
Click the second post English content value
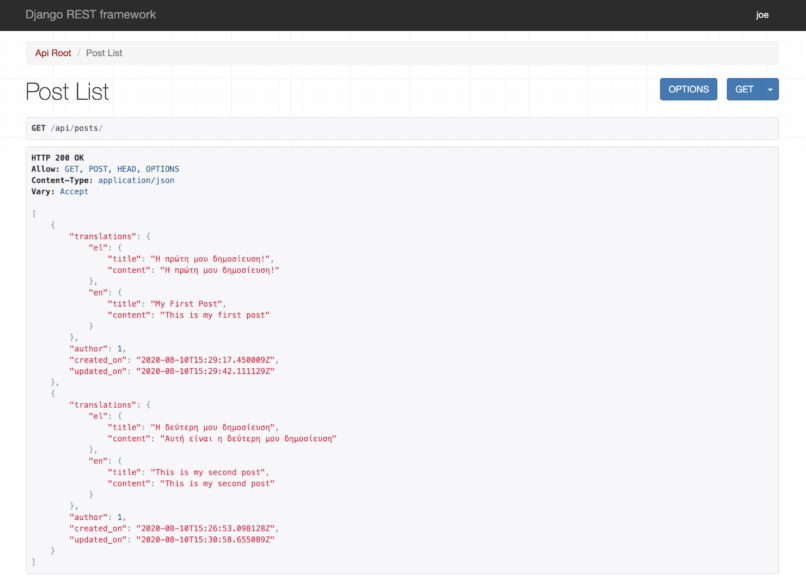217,484
